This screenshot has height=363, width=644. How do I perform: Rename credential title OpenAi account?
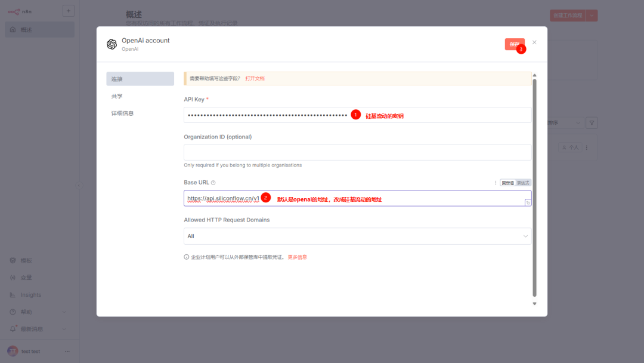point(145,40)
